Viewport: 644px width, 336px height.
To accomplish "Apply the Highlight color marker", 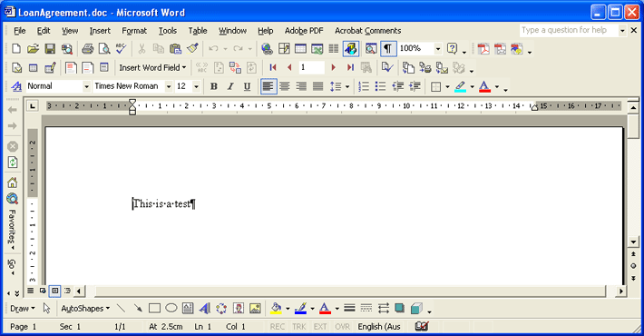I will click(461, 86).
